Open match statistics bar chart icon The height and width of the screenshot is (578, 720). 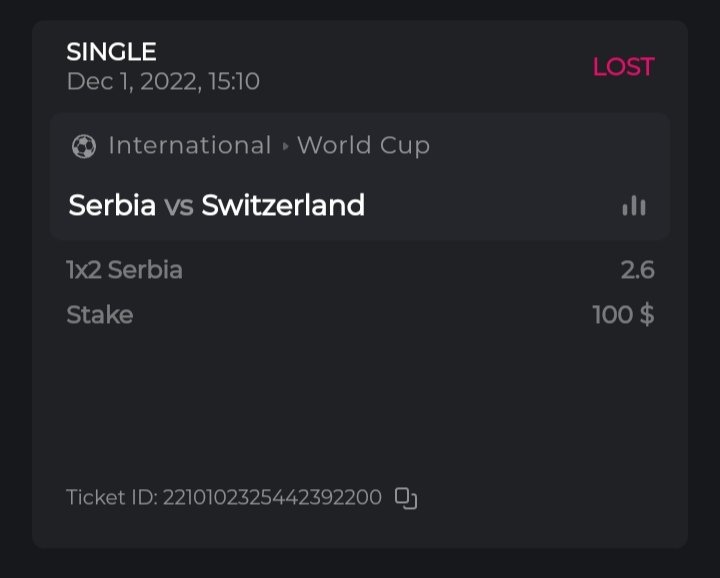(633, 206)
